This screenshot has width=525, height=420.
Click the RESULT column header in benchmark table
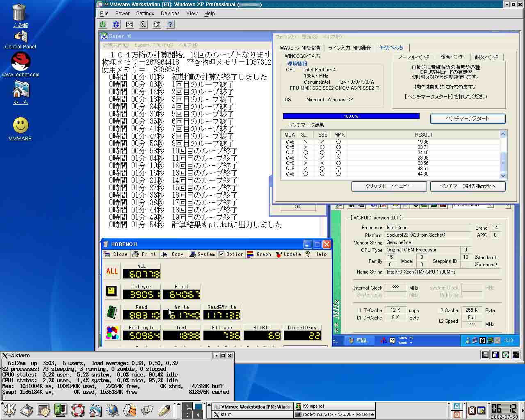[424, 135]
